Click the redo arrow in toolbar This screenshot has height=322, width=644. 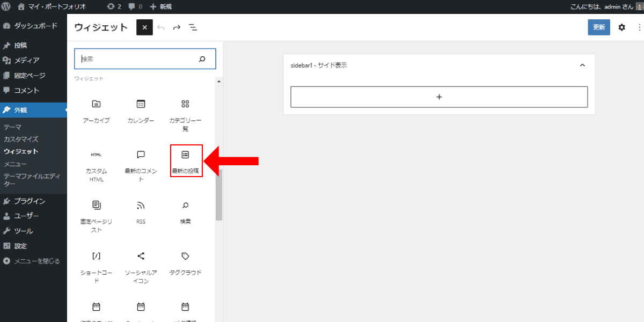pyautogui.click(x=177, y=27)
